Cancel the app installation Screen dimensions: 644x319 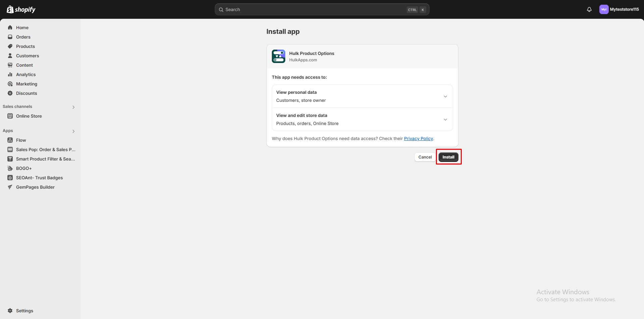(425, 157)
